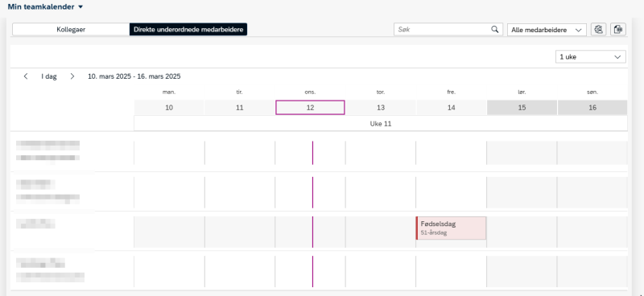Click the tir. weekday label
This screenshot has height=296, width=644.
pos(240,92)
